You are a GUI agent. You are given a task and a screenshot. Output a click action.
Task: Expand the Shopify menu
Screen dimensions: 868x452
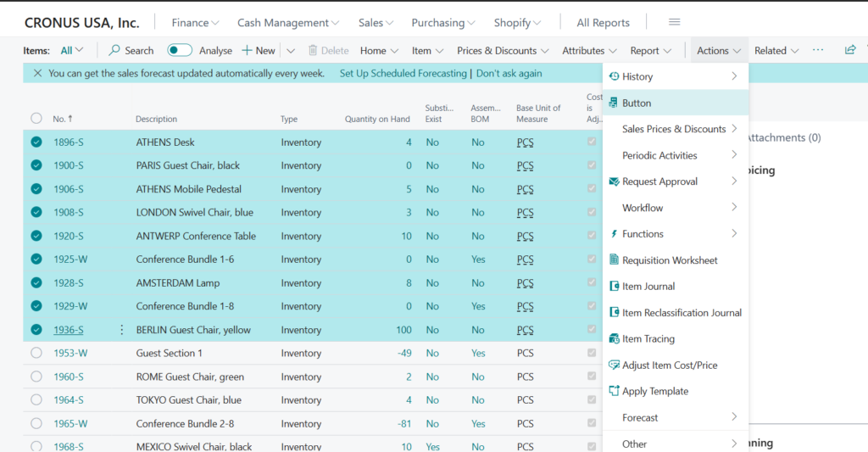[517, 23]
